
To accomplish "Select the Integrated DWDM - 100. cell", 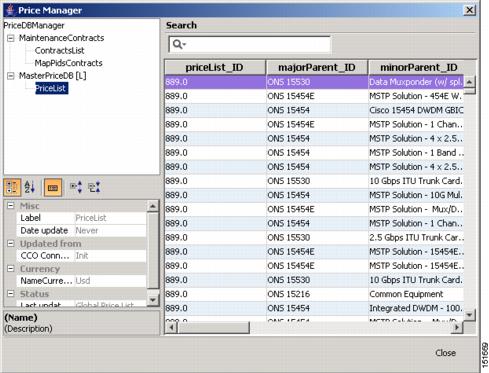I will pos(416,308).
